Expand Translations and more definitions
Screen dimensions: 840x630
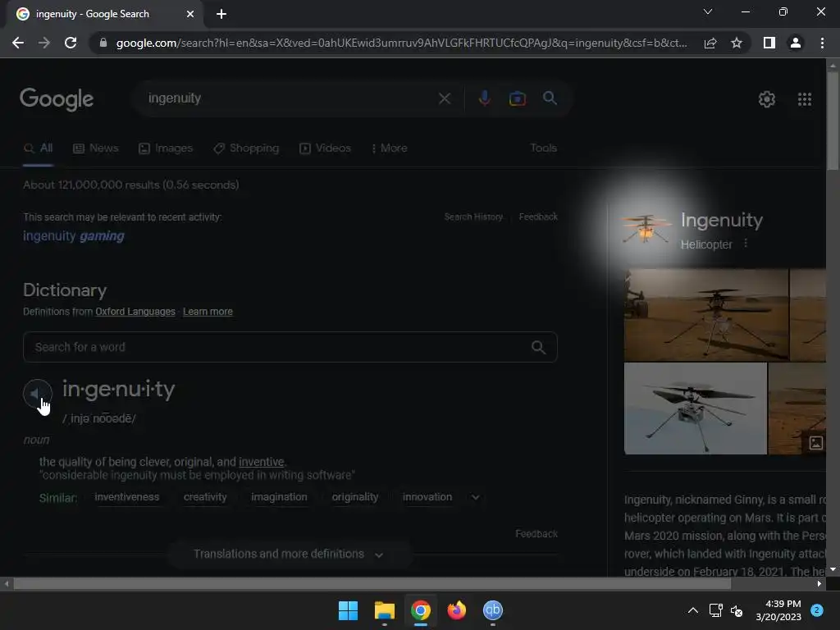click(x=289, y=554)
